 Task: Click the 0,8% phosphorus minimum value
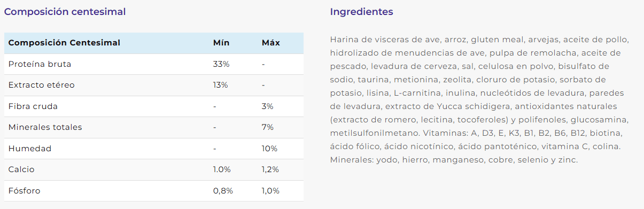coord(222,191)
